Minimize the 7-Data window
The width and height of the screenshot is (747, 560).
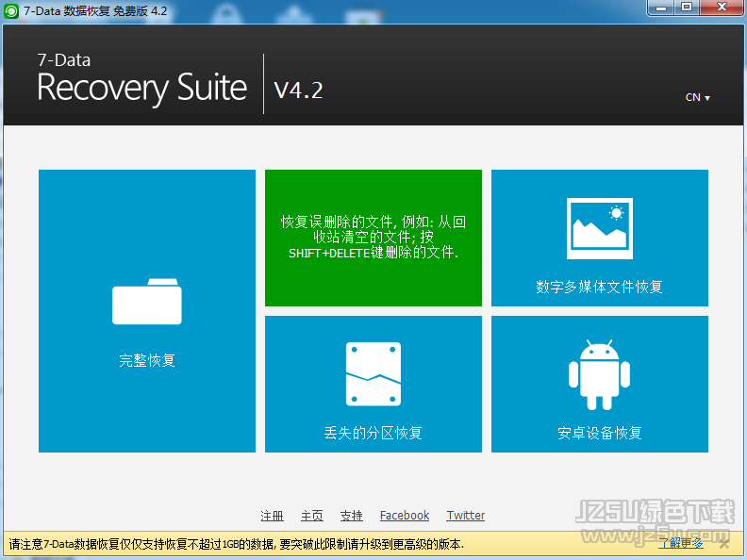(x=661, y=8)
